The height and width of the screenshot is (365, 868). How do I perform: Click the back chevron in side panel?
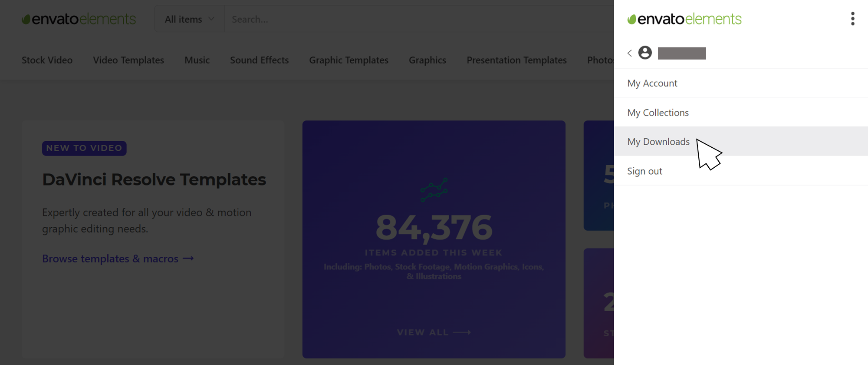630,53
